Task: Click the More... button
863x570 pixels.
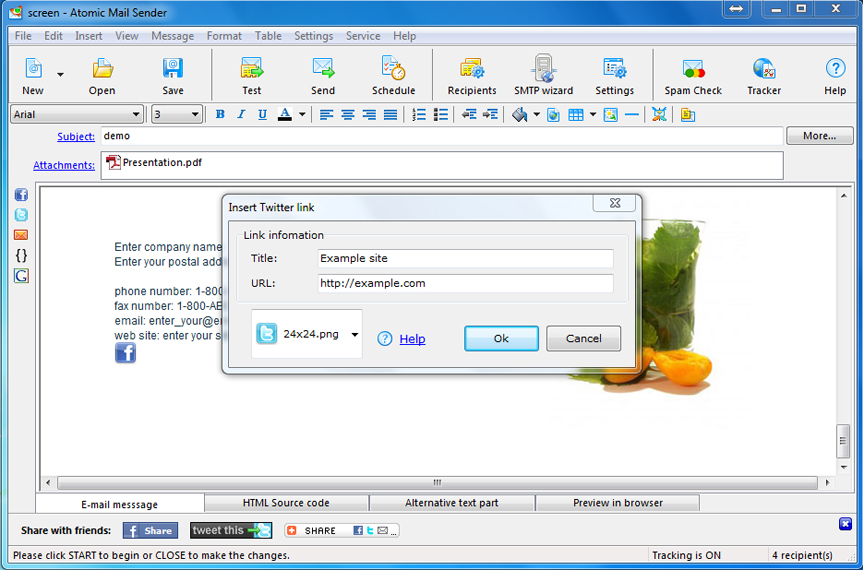Action: click(x=820, y=136)
